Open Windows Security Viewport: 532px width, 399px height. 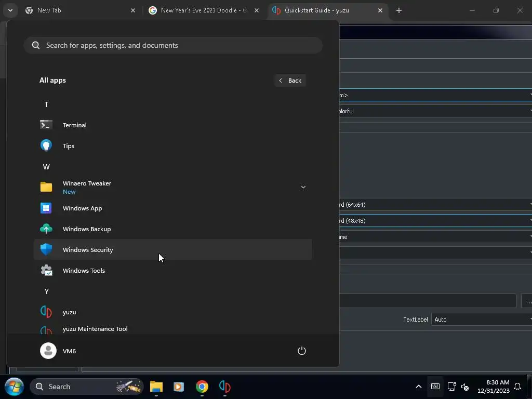172,249
